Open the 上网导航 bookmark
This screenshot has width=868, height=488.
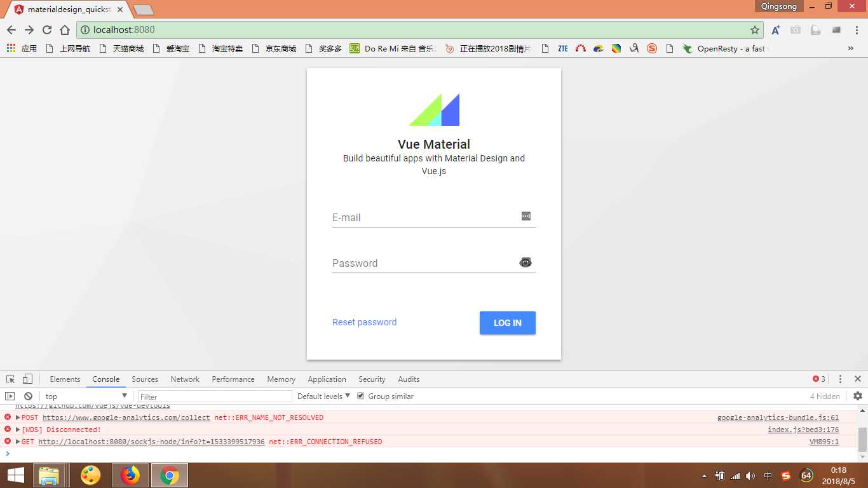(67, 48)
